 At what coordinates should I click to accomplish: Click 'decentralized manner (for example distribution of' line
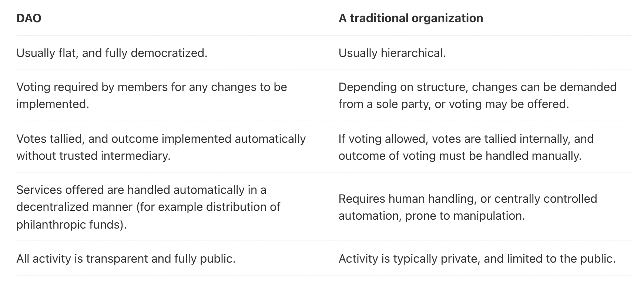(148, 207)
